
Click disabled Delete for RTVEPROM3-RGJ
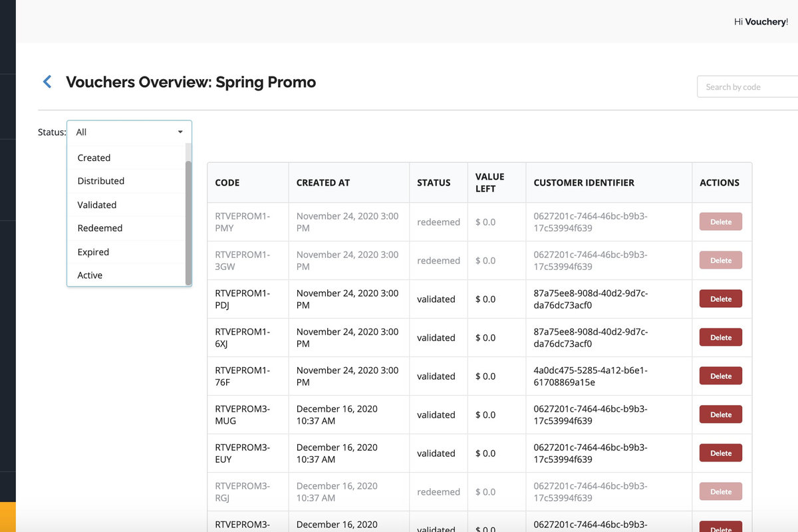[721, 492]
